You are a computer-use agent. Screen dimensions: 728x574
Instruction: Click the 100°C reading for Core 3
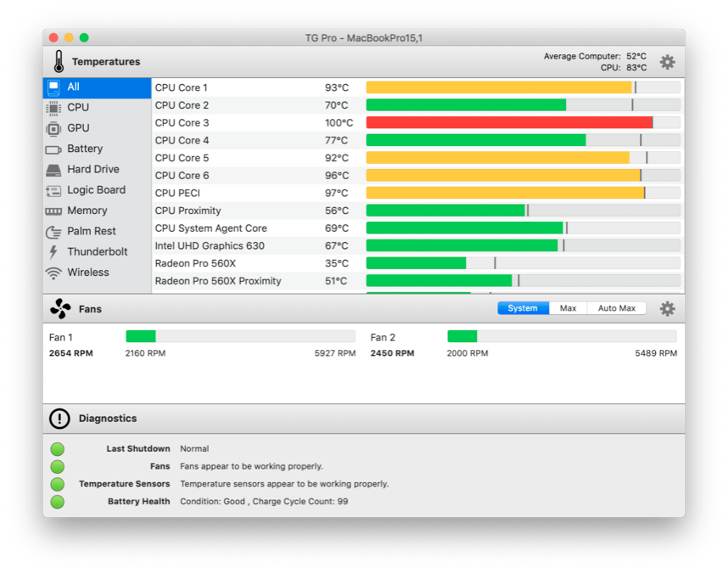[339, 123]
